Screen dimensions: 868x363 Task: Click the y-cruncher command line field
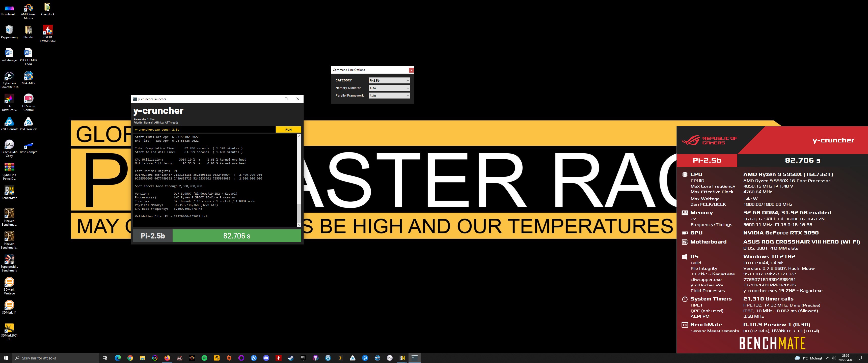tap(204, 130)
